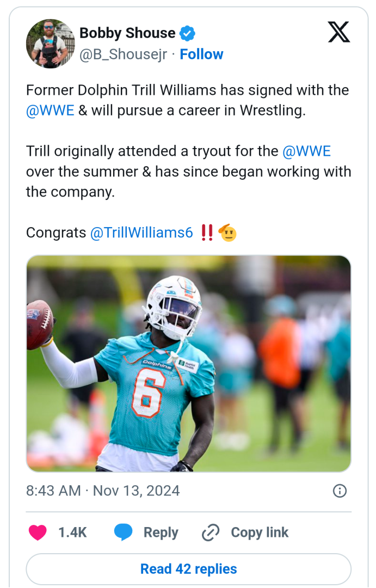Click the 1.4K likes count
376x588 pixels.
coord(72,532)
